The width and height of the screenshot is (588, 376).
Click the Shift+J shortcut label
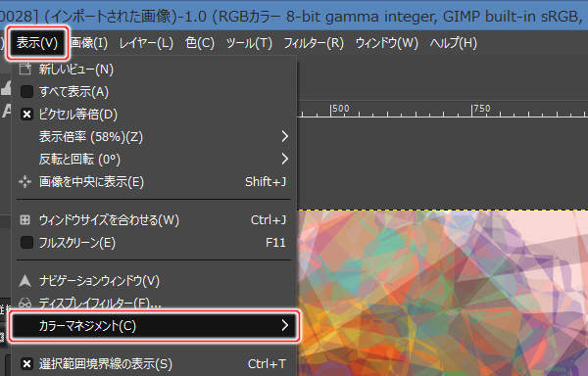tap(266, 182)
